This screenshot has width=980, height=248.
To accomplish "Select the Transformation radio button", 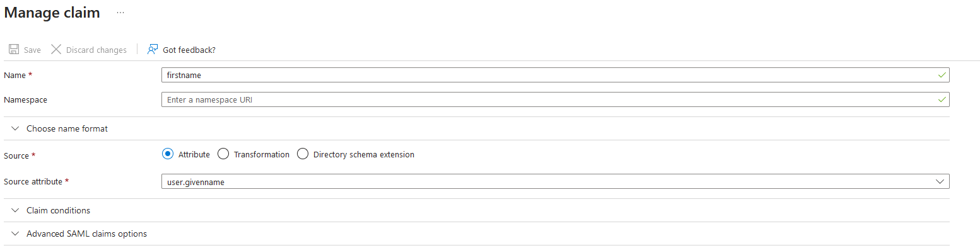I will click(223, 154).
